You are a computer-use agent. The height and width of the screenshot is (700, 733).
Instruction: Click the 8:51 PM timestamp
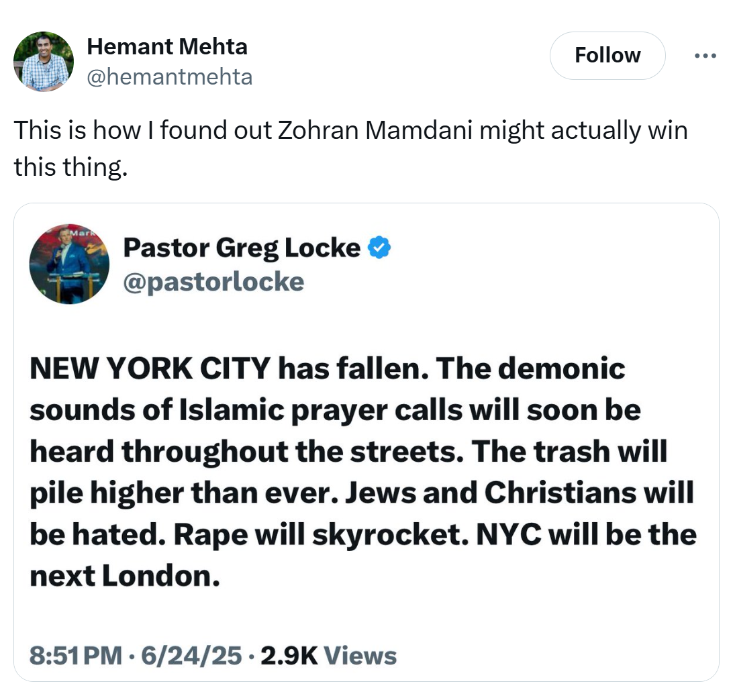pyautogui.click(x=76, y=656)
